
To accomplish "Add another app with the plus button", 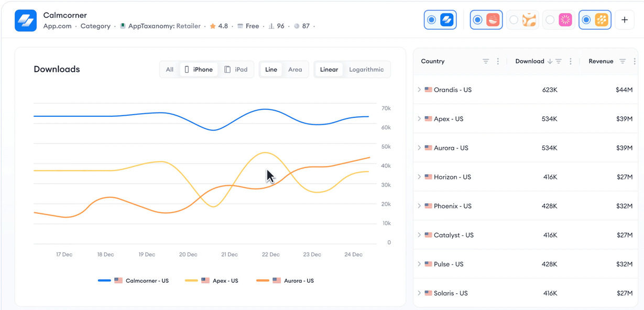I will click(x=625, y=20).
